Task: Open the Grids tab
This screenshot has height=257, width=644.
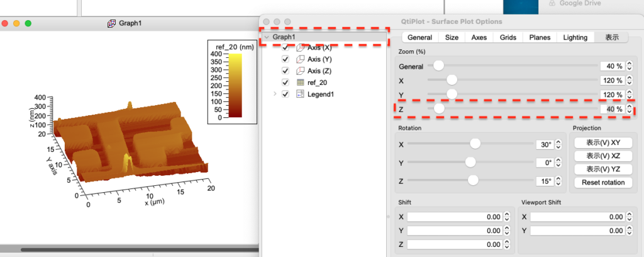Action: pos(508,37)
